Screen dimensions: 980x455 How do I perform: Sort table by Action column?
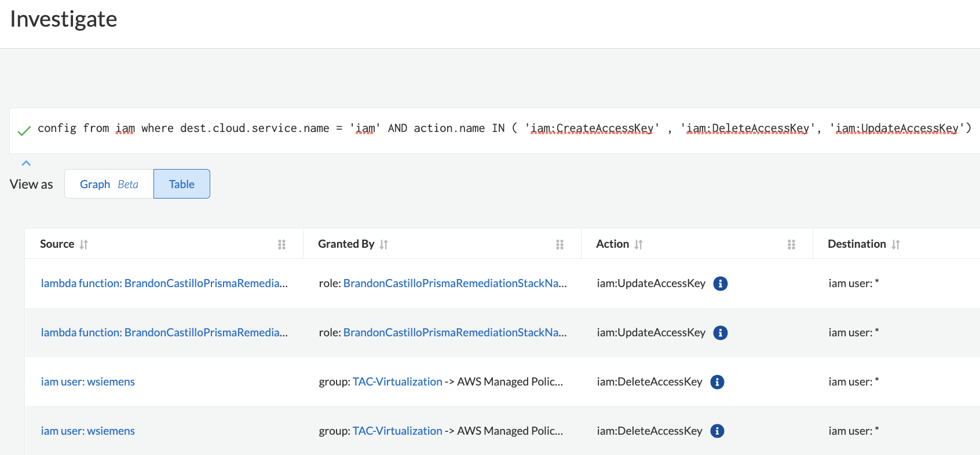[638, 244]
